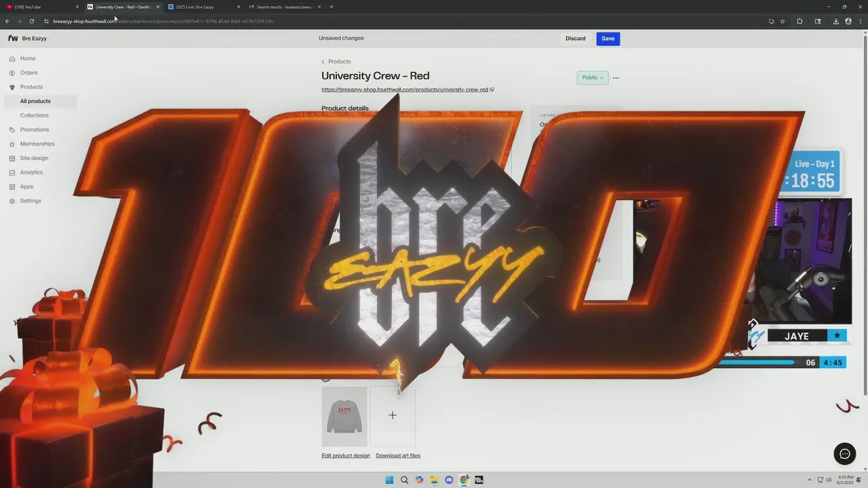
Task: Go back via Products breadcrumb chevron
Action: [x=323, y=62]
